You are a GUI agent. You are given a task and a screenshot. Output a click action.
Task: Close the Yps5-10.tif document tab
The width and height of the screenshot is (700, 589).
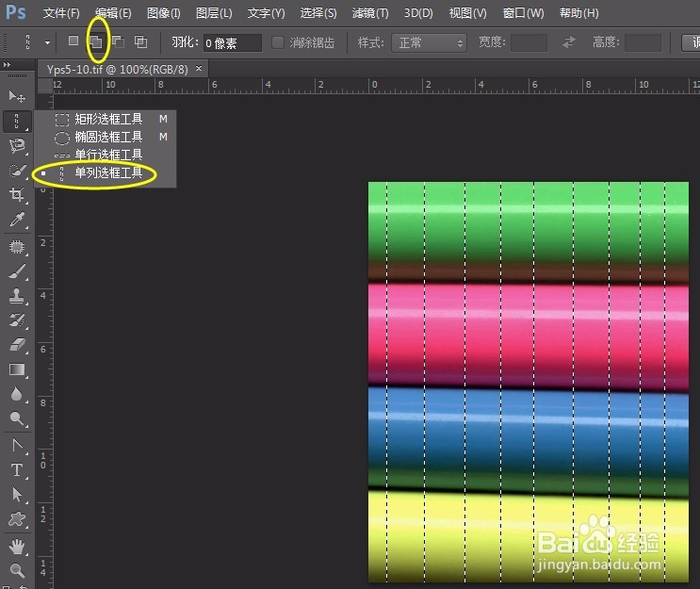199,68
